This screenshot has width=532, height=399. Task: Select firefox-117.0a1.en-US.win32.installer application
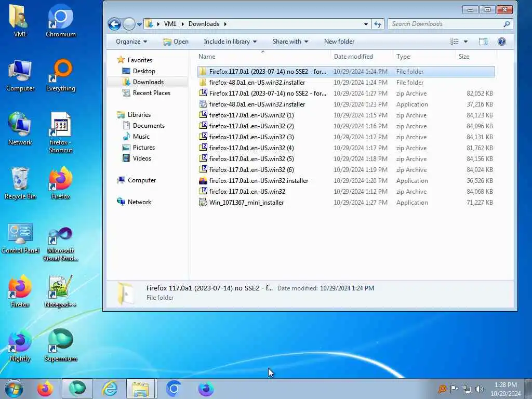tap(345, 181)
